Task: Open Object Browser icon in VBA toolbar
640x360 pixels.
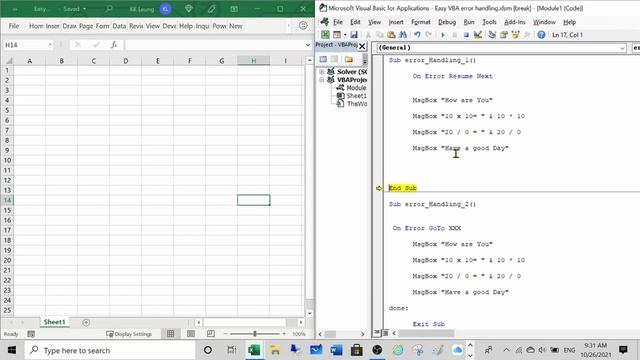Action: point(516,35)
